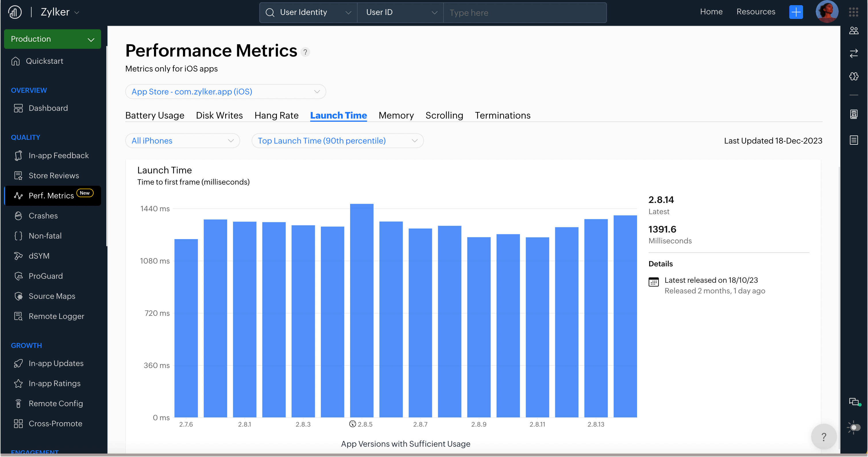Viewport: 868px width, 457px height.
Task: Click the blue plus icon in header
Action: click(796, 12)
